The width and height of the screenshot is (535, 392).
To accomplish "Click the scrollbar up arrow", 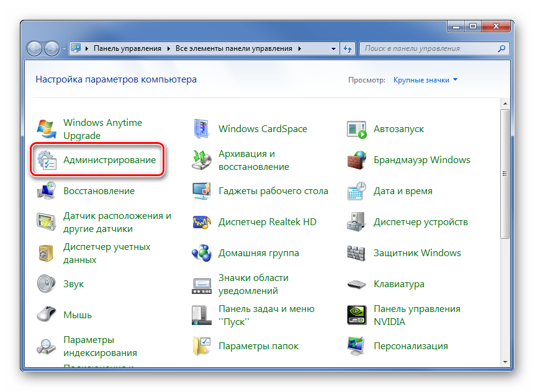I will click(x=505, y=104).
